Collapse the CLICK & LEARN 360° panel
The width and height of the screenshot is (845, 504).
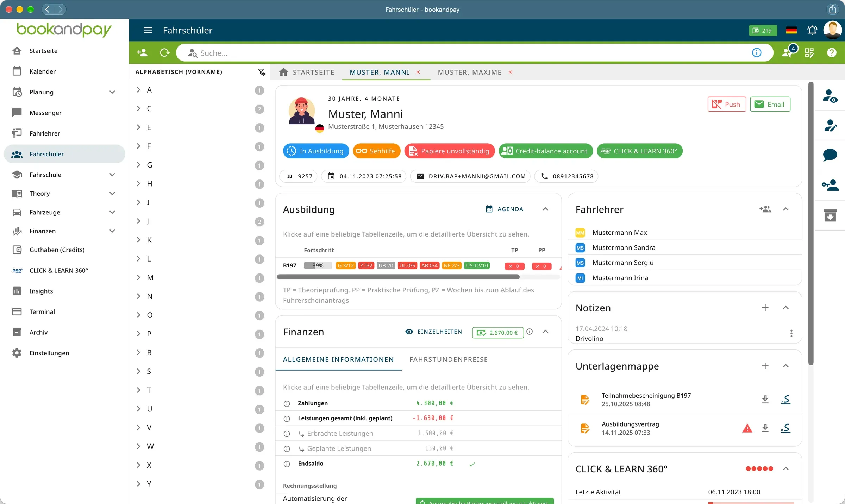pos(785,468)
